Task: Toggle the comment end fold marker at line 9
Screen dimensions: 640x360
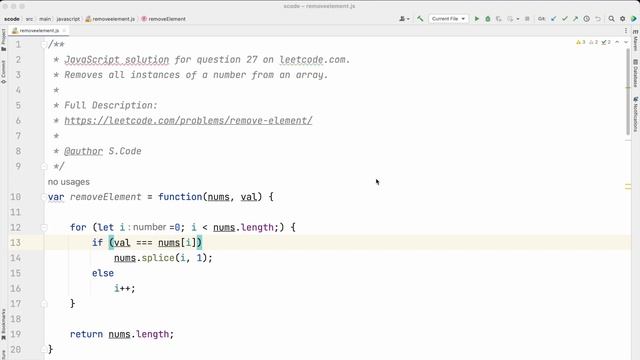Action: coord(44,166)
